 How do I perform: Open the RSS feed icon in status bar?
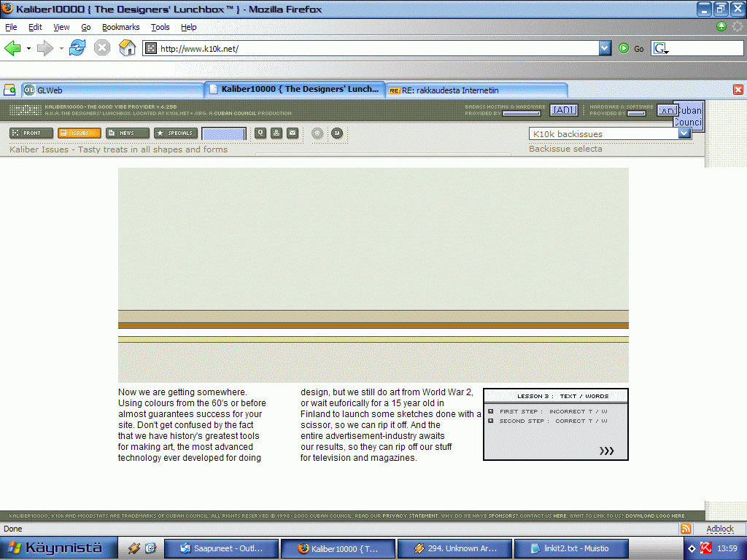[686, 529]
